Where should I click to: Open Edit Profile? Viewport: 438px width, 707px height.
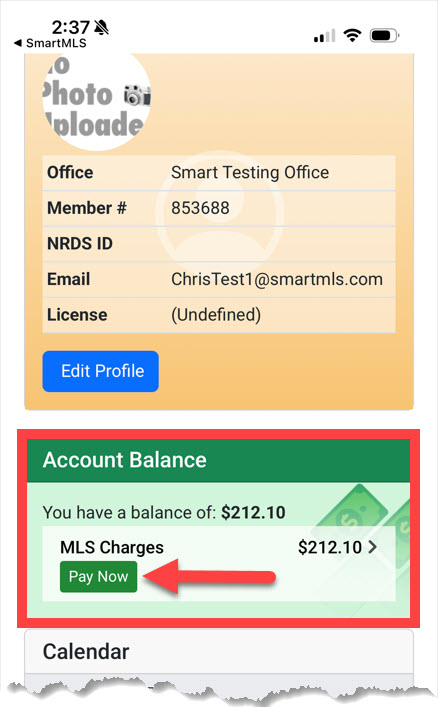[x=101, y=371]
